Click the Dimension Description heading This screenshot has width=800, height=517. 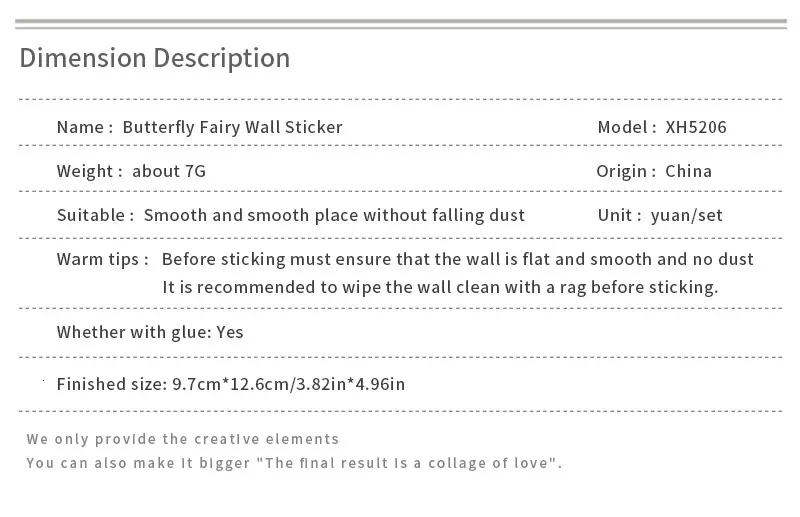point(155,58)
